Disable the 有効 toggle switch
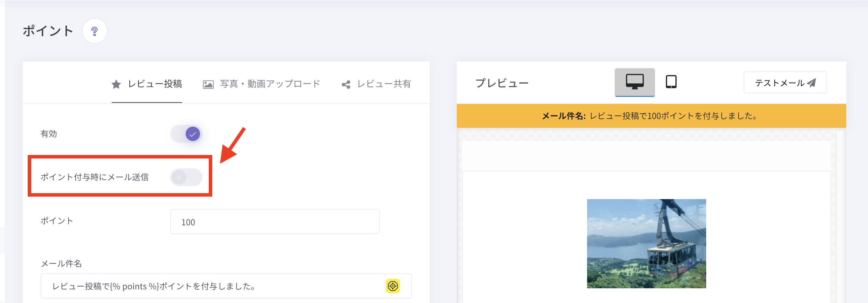The width and height of the screenshot is (868, 303). [186, 134]
